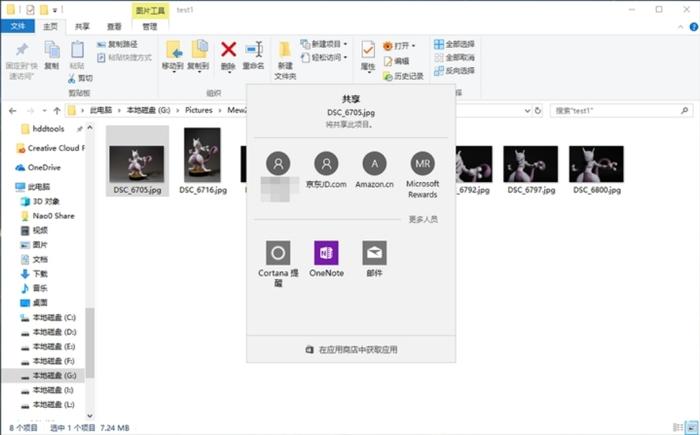700x435 pixels.
Task: Select thumbnail DSC_6705.jpg
Action: click(x=137, y=161)
